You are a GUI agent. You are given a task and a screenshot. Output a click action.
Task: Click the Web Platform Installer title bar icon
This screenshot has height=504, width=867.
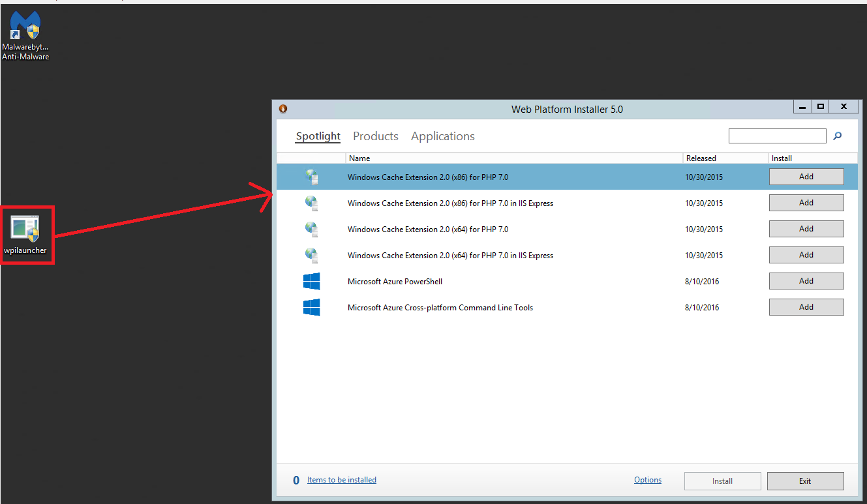coord(283,109)
